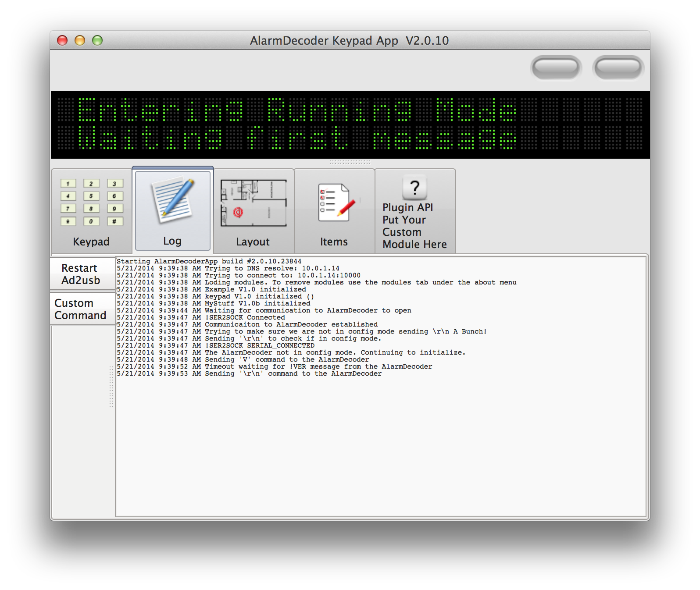The width and height of the screenshot is (700, 590).
Task: Switch to the Keypad tab label
Action: 91,242
